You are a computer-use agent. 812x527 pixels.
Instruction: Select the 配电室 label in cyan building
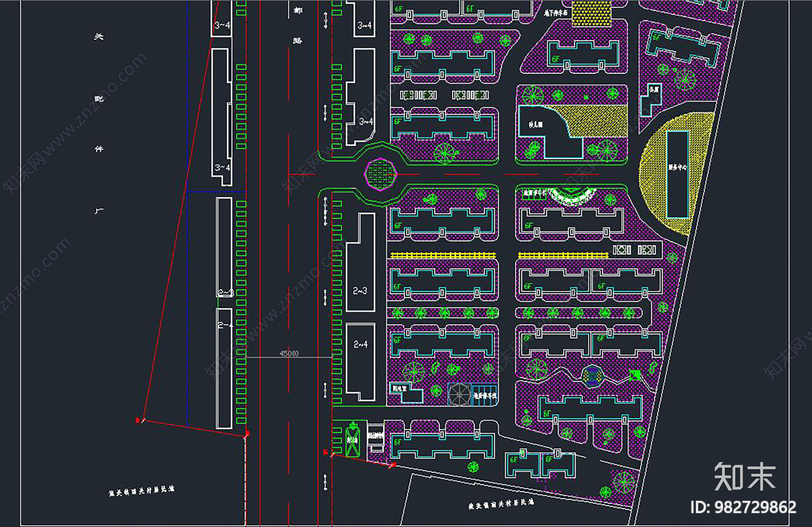coord(400,389)
